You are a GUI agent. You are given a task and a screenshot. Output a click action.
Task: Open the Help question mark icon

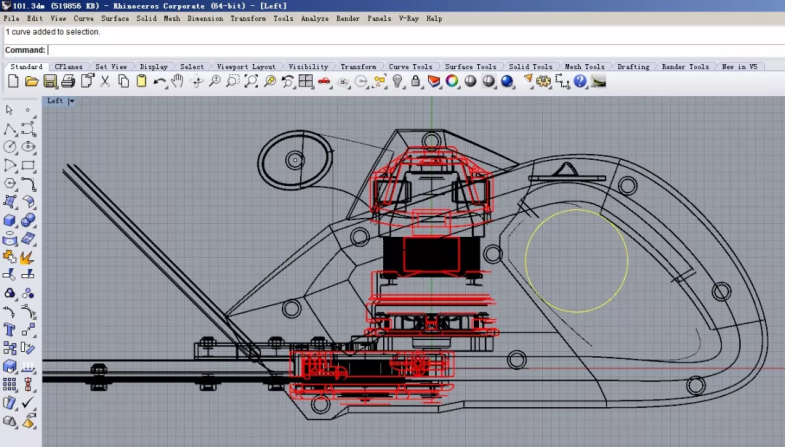coord(580,81)
